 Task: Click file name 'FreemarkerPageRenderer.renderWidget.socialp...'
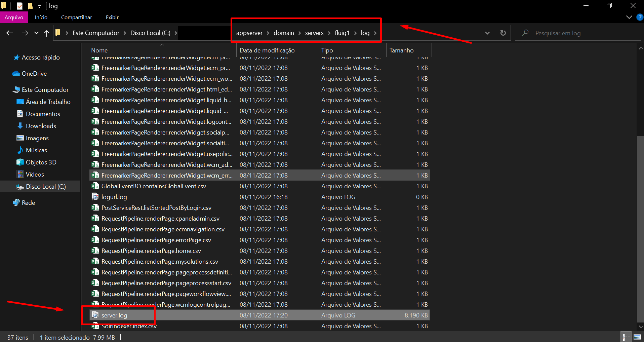165,132
